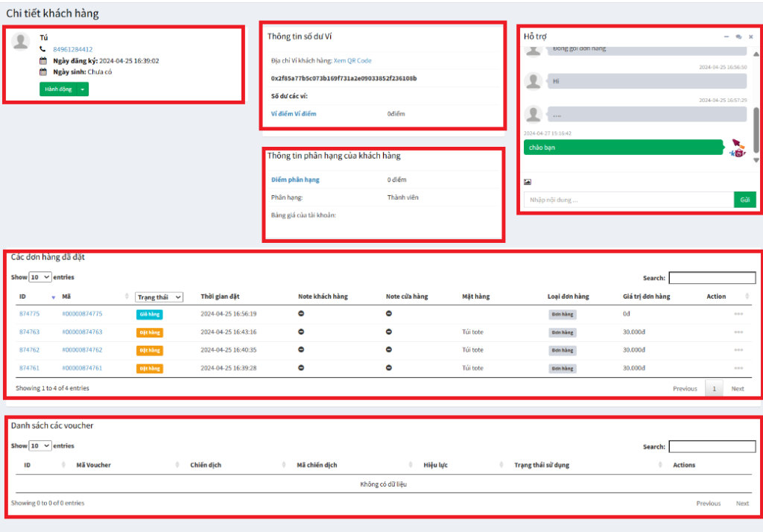Click the customer avatar next to Tú
763x532 pixels.
tap(22, 42)
